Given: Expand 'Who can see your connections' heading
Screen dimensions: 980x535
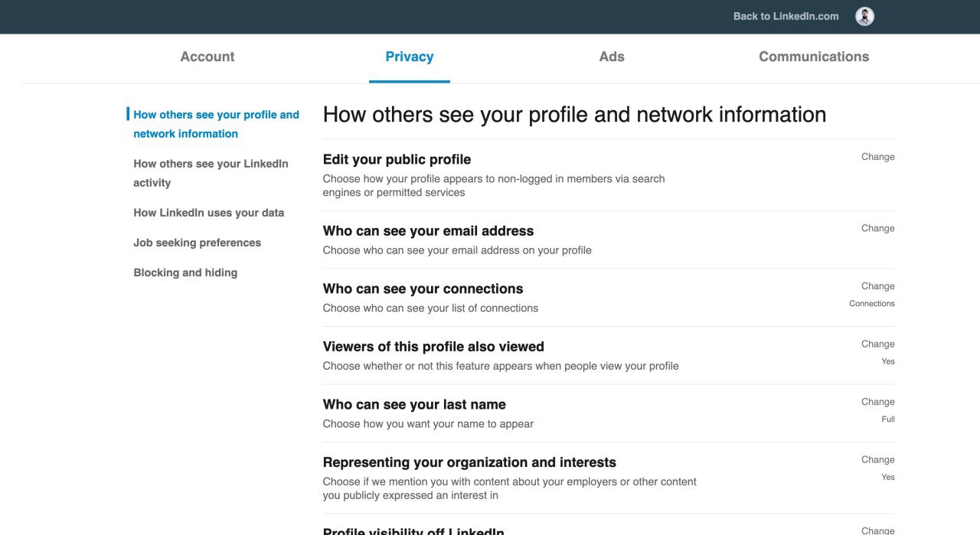Looking at the screenshot, I should [x=423, y=289].
